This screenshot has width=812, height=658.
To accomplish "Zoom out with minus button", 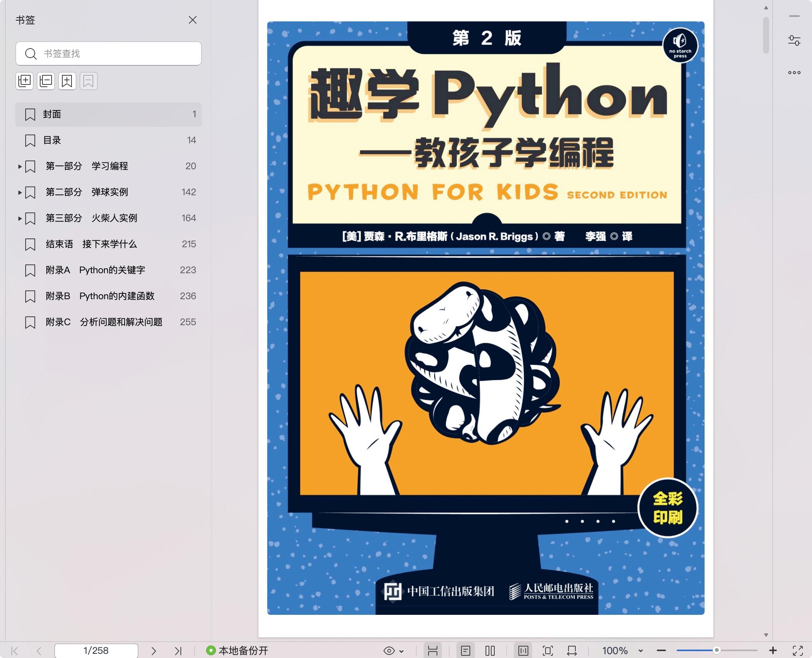I will [662, 651].
